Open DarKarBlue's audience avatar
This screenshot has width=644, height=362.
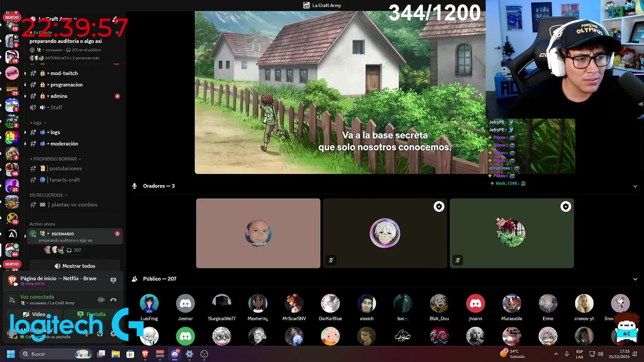[x=331, y=304]
